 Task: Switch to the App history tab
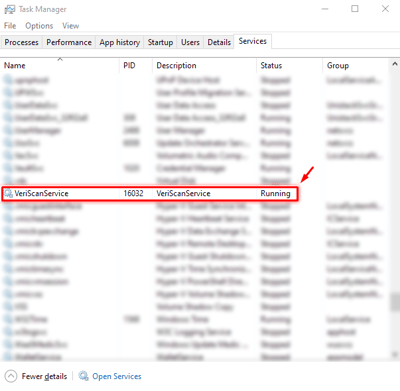tap(119, 42)
